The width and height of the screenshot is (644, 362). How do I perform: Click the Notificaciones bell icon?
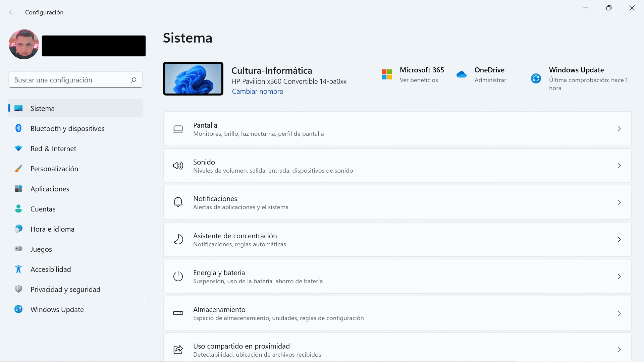click(178, 202)
